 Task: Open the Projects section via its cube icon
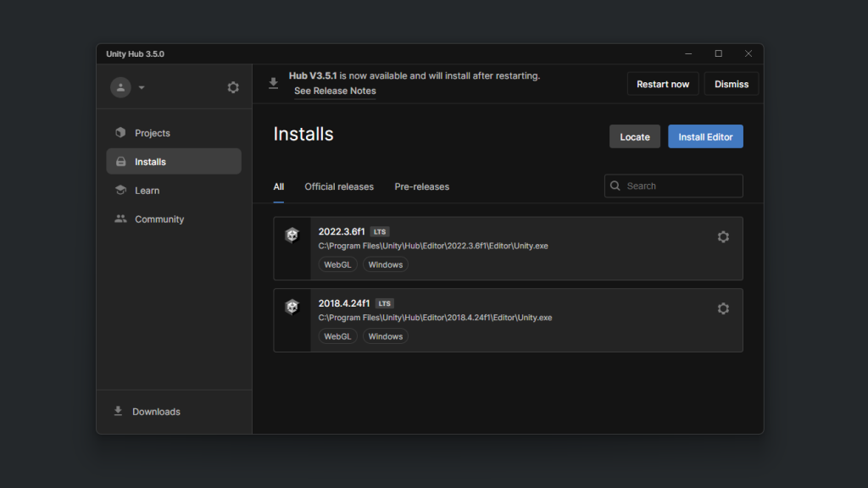(x=120, y=132)
